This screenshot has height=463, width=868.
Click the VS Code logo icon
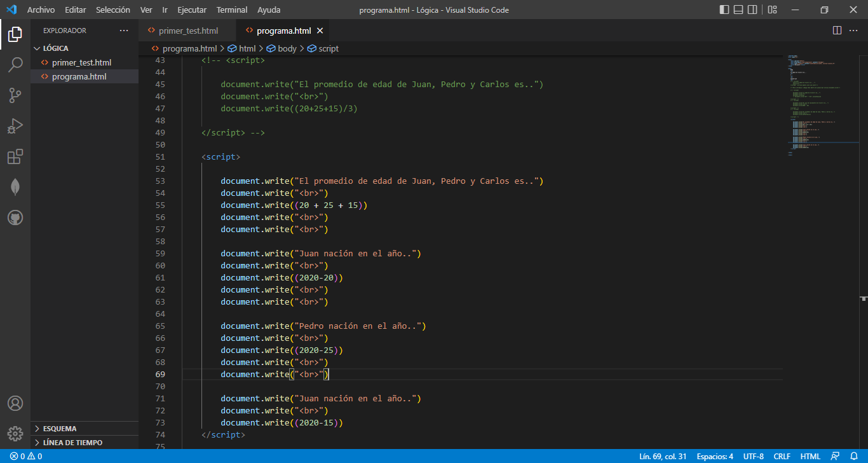click(11, 10)
